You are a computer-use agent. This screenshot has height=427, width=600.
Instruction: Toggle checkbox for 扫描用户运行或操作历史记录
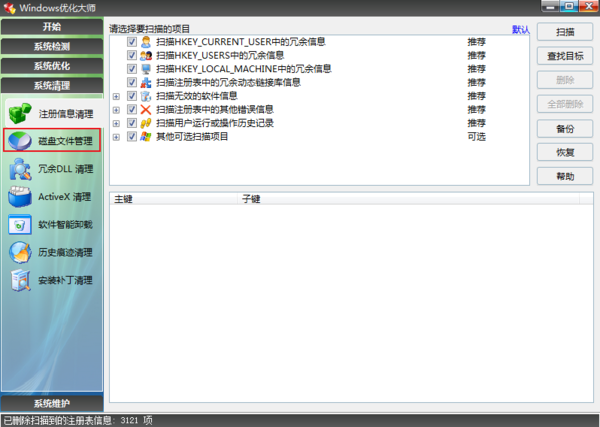[132, 123]
